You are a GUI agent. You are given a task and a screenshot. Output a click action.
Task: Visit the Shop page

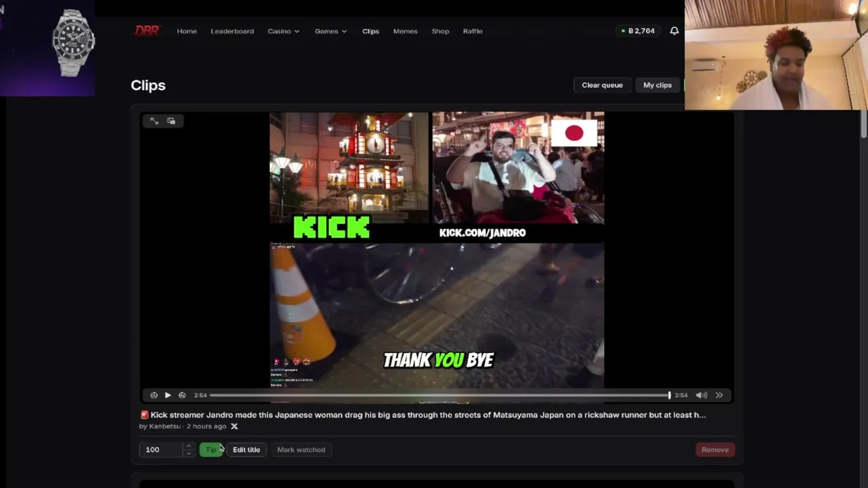[440, 31]
